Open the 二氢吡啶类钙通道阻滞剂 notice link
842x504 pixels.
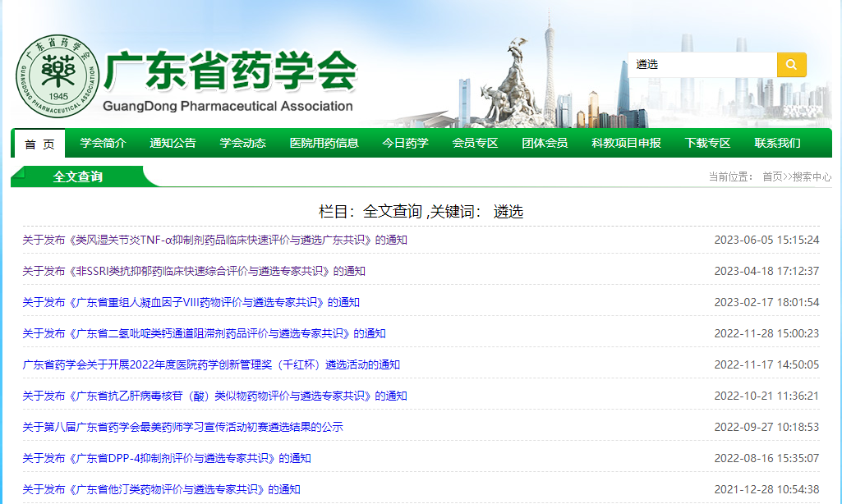click(204, 333)
